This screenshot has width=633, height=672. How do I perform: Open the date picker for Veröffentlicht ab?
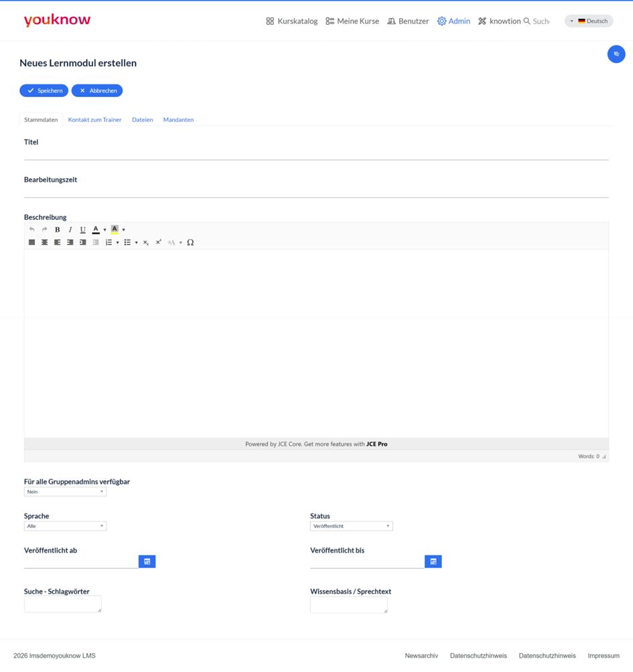147,561
